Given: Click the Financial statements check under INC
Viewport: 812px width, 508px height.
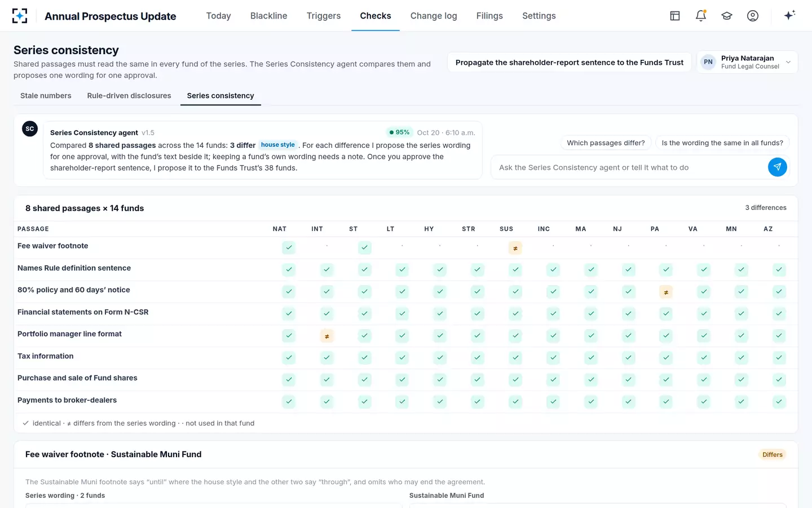Looking at the screenshot, I should [553, 314].
